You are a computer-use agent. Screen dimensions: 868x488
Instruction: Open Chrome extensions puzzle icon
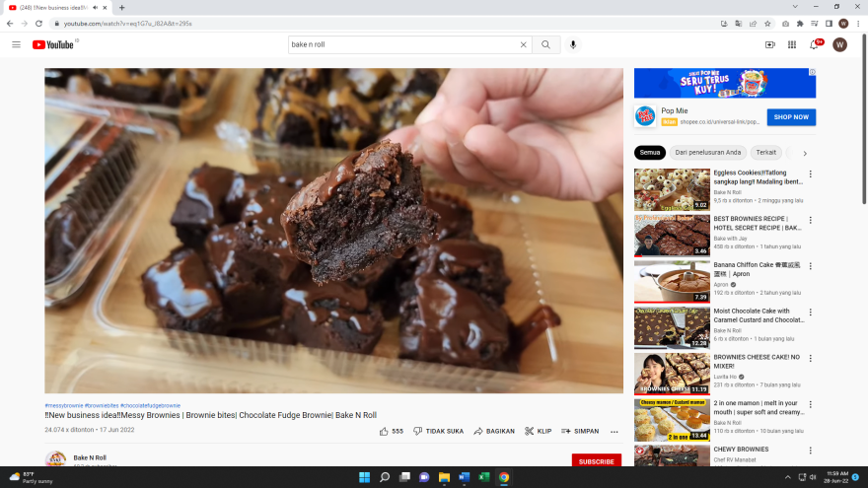(x=800, y=24)
